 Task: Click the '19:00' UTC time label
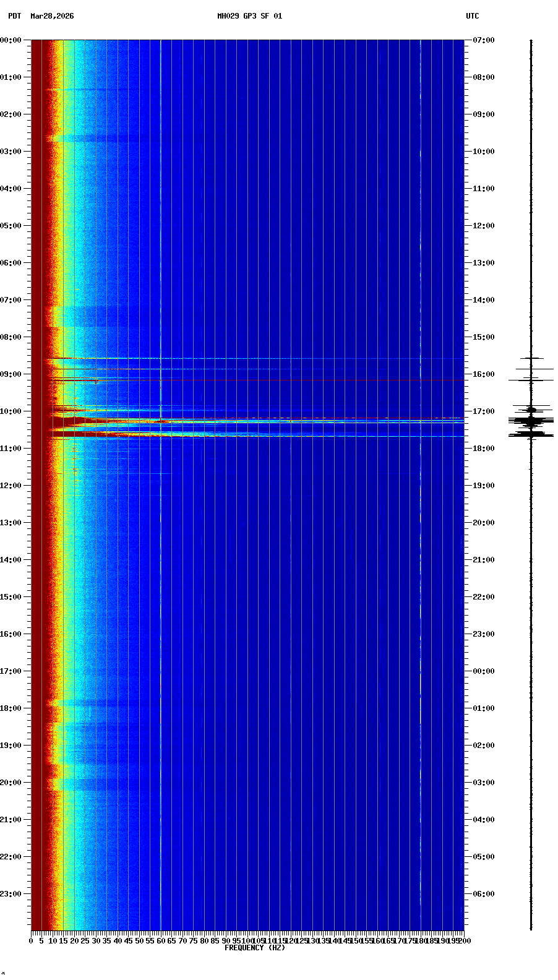point(484,486)
